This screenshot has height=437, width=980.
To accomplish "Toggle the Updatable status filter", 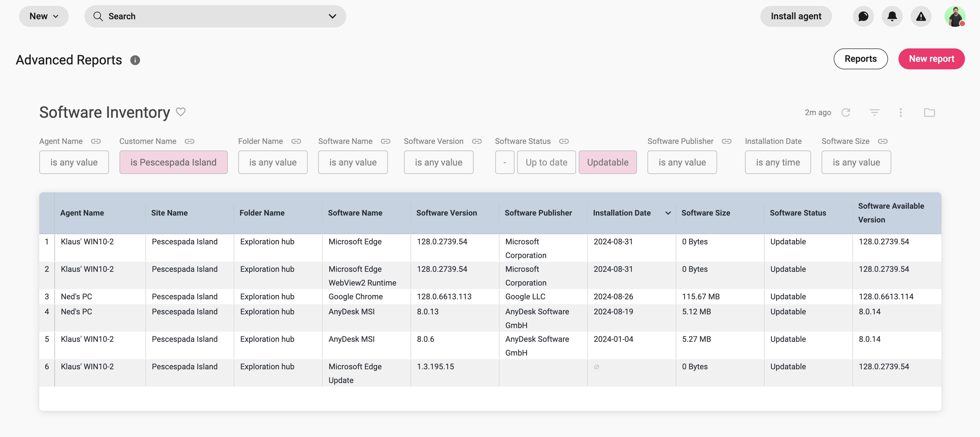I will [x=608, y=162].
